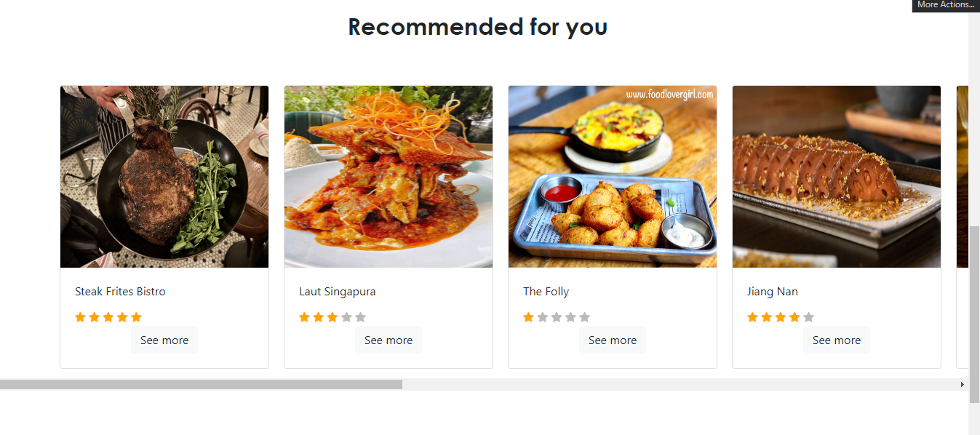Click the Steak Frites Bistro name
980x435 pixels.
(120, 291)
